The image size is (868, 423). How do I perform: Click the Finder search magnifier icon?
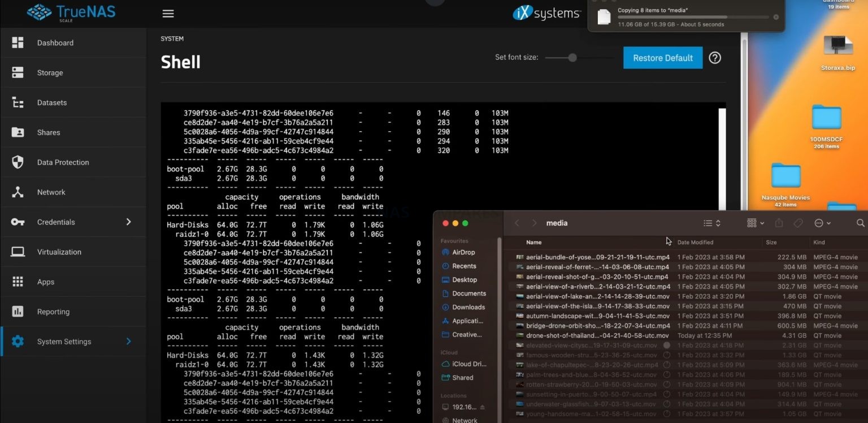point(860,223)
